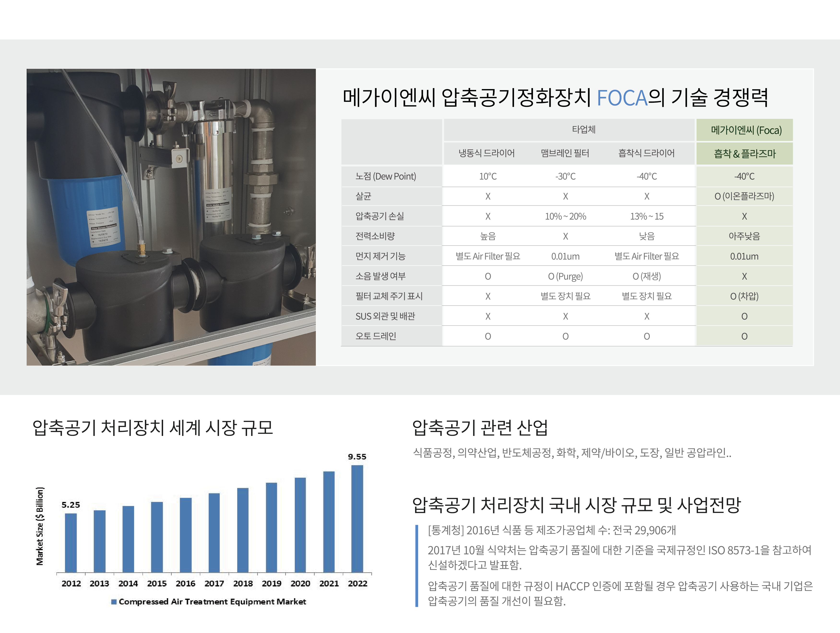Image resolution: width=840 pixels, height=633 pixels.
Task: Click the 'O (재생)' cell
Action: click(646, 276)
